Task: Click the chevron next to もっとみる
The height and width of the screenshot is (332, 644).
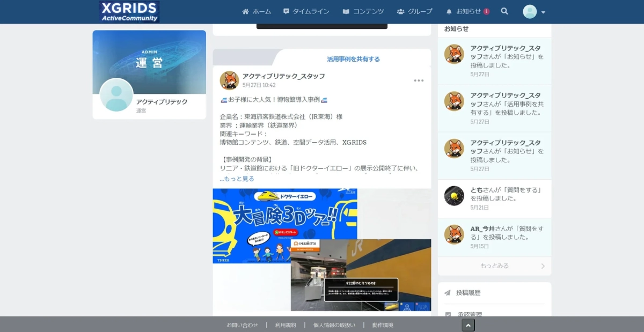Action: [543, 266]
